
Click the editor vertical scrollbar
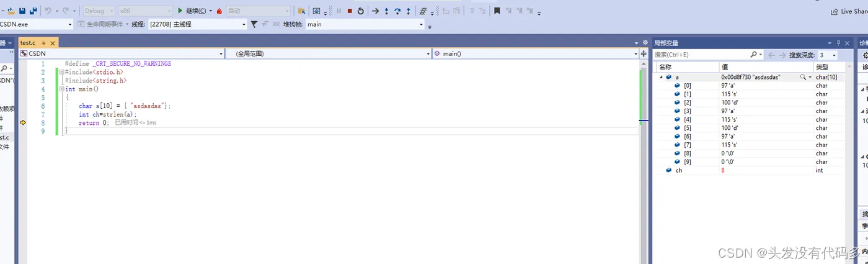click(x=644, y=162)
